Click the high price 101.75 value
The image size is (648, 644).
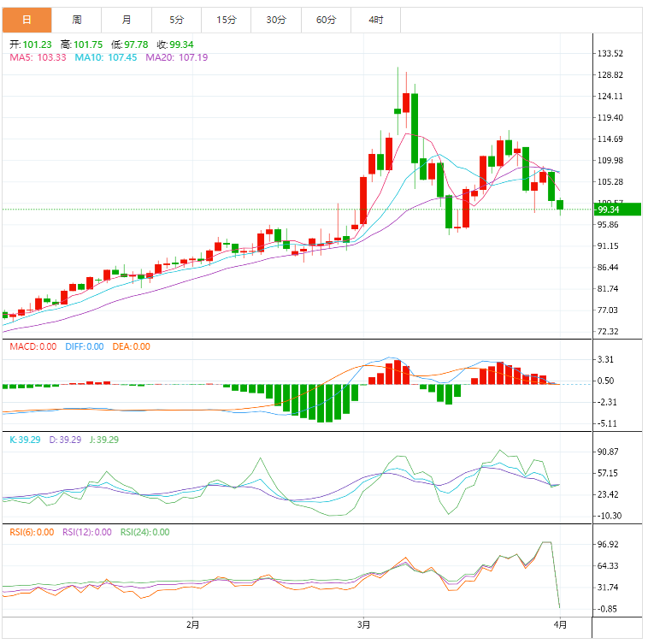[88, 44]
